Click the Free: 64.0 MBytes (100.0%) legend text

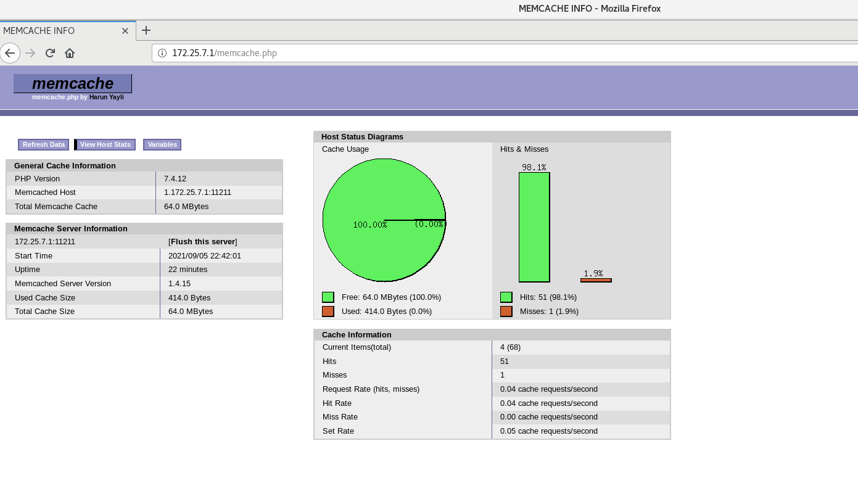(391, 297)
